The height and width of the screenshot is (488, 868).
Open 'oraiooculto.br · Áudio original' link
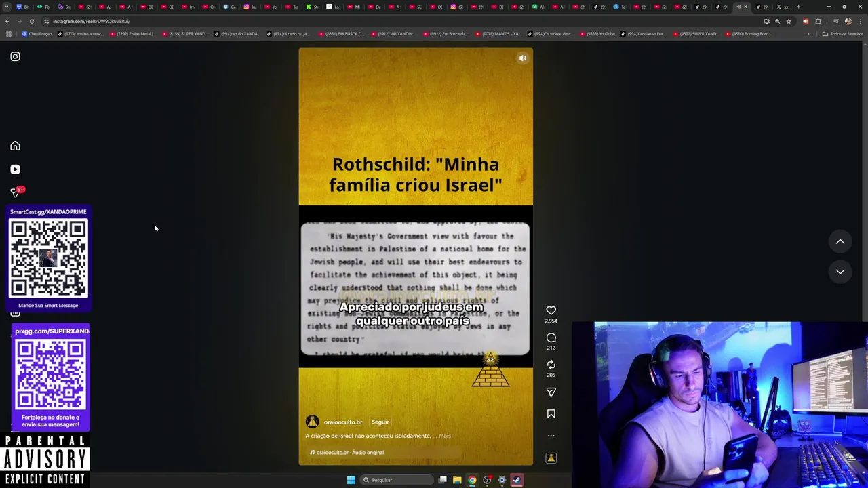point(347,453)
